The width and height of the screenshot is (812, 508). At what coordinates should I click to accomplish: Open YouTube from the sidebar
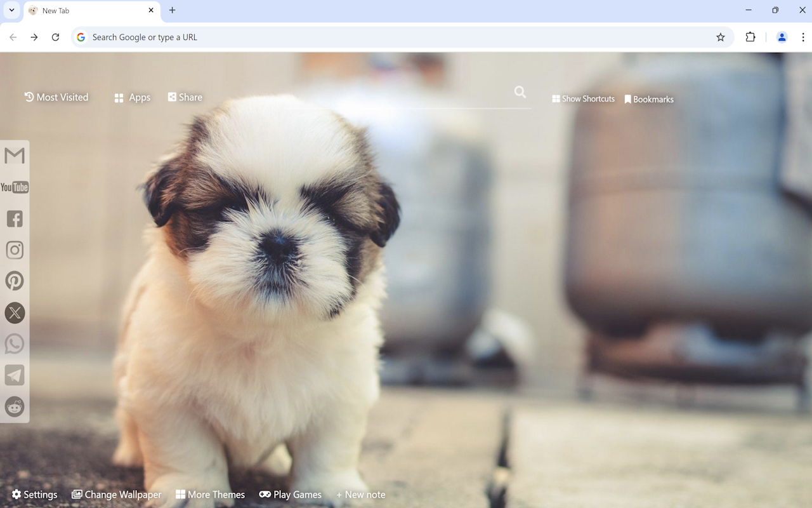(14, 187)
